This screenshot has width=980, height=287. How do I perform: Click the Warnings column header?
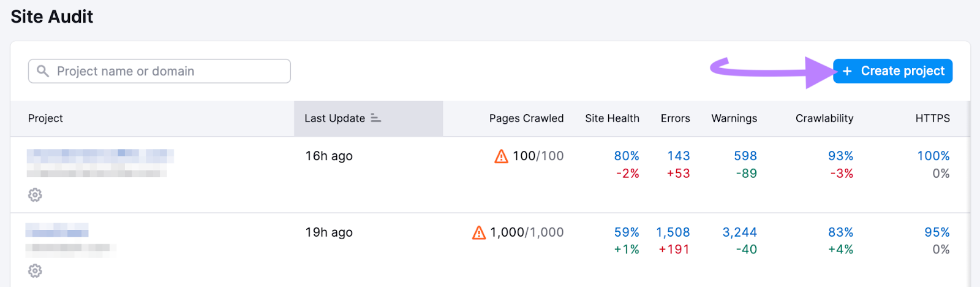pos(734,118)
